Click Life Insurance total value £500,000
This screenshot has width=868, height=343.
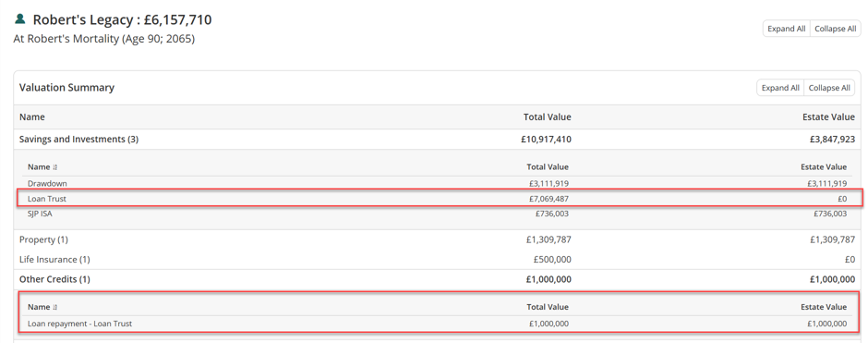coord(552,259)
